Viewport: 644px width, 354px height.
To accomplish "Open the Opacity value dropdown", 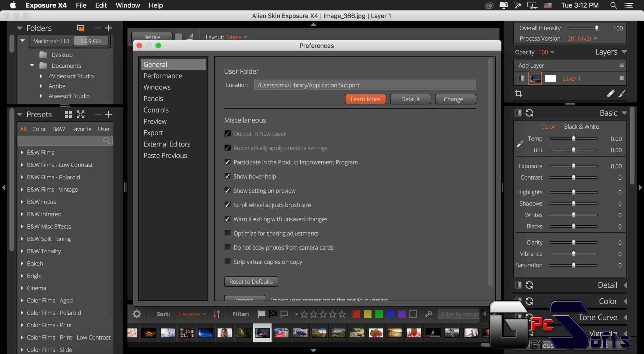I will 546,52.
